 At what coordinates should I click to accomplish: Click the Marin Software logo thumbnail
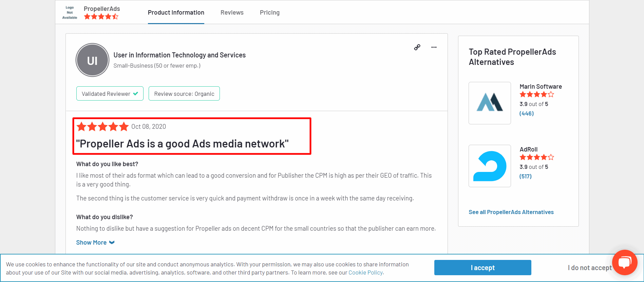[490, 103]
